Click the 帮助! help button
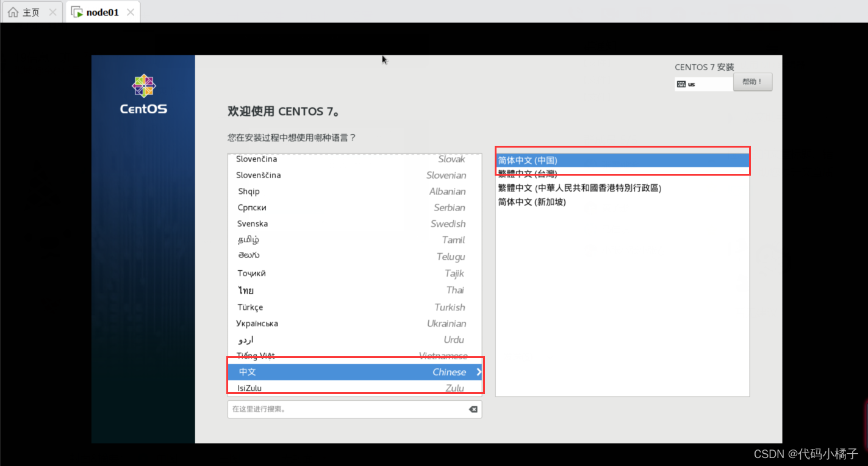The image size is (868, 466). tap(753, 82)
